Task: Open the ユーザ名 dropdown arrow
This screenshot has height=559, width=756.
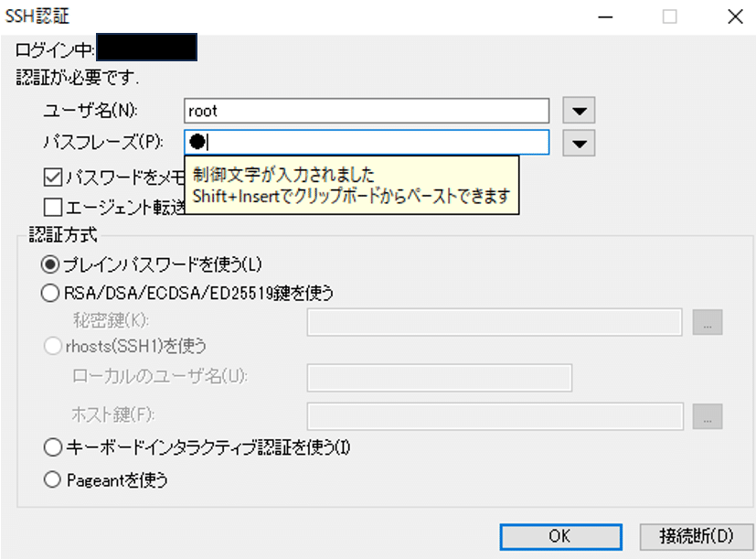Action: tap(579, 111)
